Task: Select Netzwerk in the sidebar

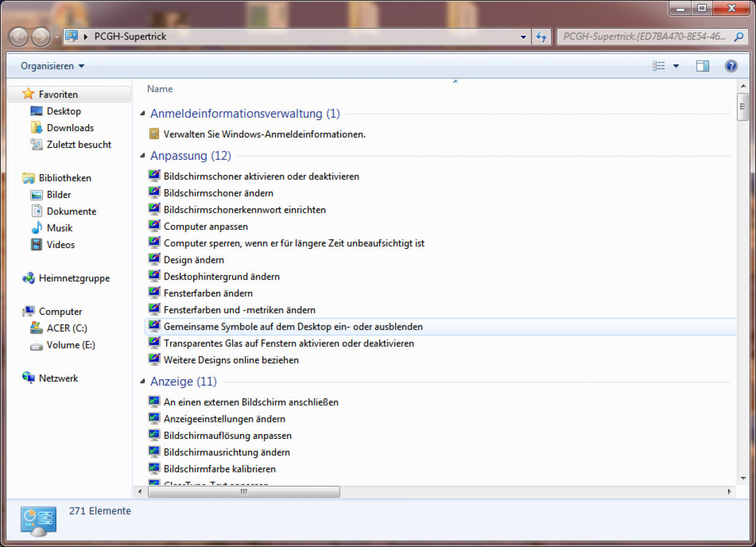Action: point(58,378)
